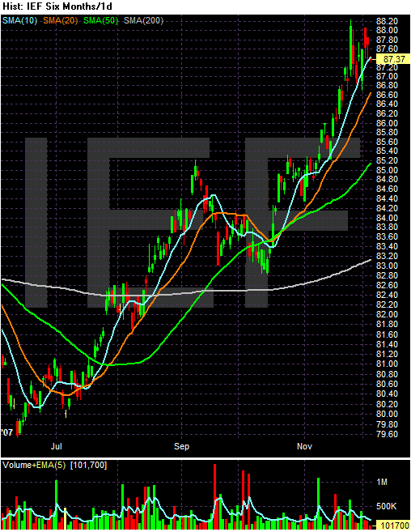Click the SMA(10) legend label
This screenshot has height=532, width=411.
[19, 21]
